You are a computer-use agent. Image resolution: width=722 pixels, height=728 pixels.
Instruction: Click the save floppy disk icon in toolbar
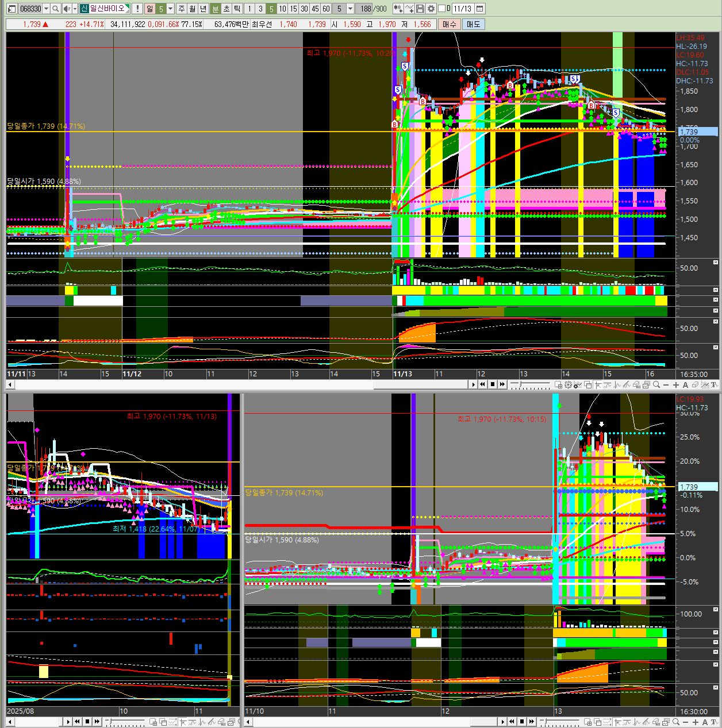(420, 9)
